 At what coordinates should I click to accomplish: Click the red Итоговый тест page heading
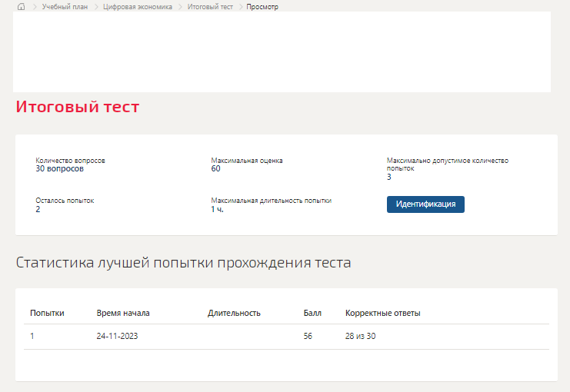[78, 107]
